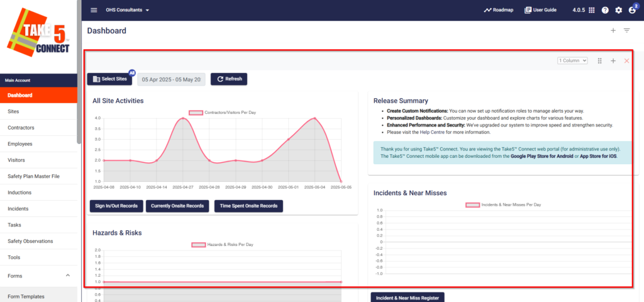The height and width of the screenshot is (302, 644).
Task: Open Tasks in sidebar
Action: (38, 225)
